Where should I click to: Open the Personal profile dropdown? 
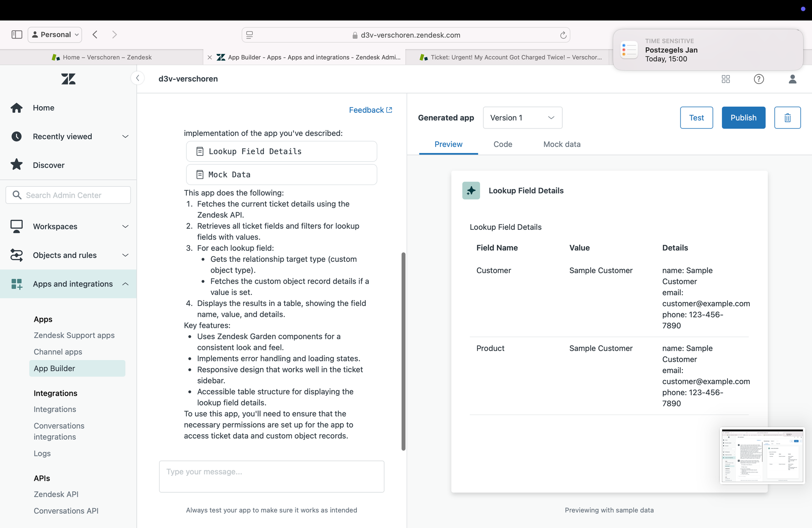click(55, 34)
